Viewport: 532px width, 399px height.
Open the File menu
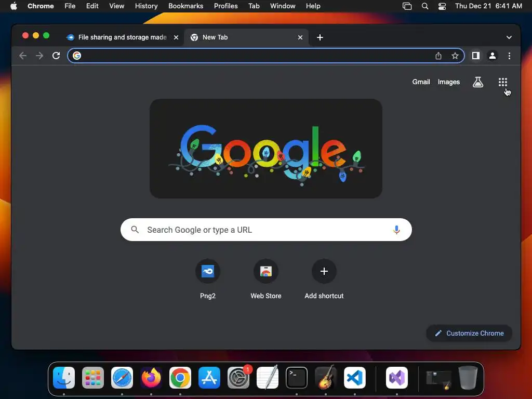click(70, 6)
